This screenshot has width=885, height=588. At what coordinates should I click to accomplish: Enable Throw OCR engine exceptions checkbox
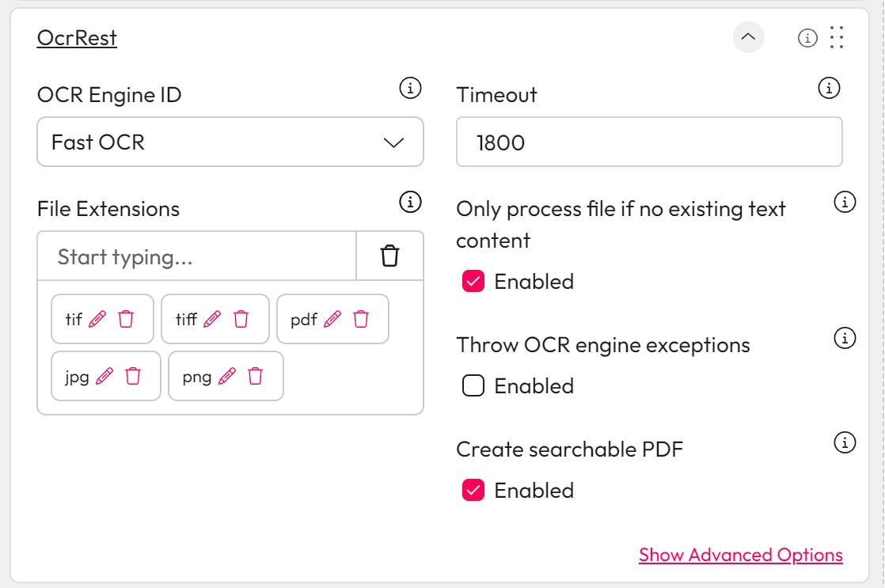tap(473, 386)
